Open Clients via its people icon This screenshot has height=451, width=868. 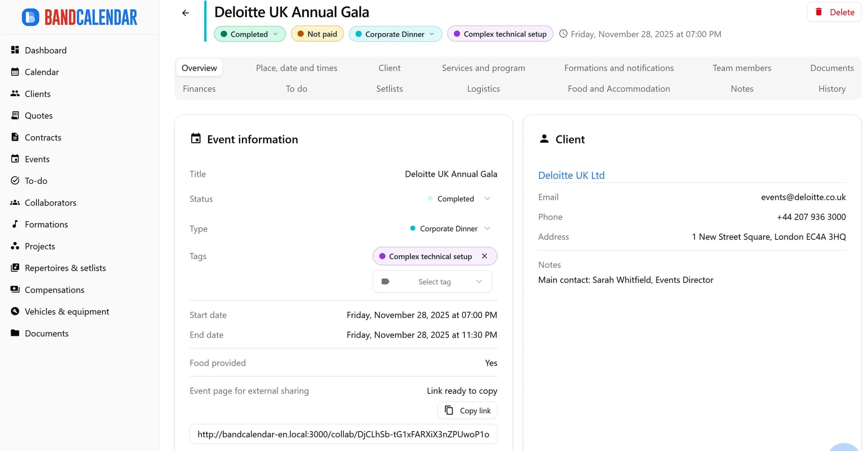tap(15, 93)
